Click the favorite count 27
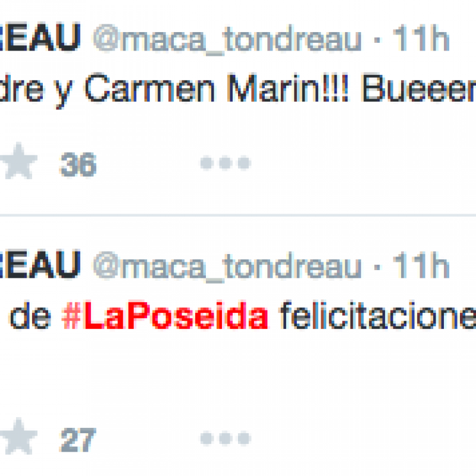 click(x=78, y=440)
